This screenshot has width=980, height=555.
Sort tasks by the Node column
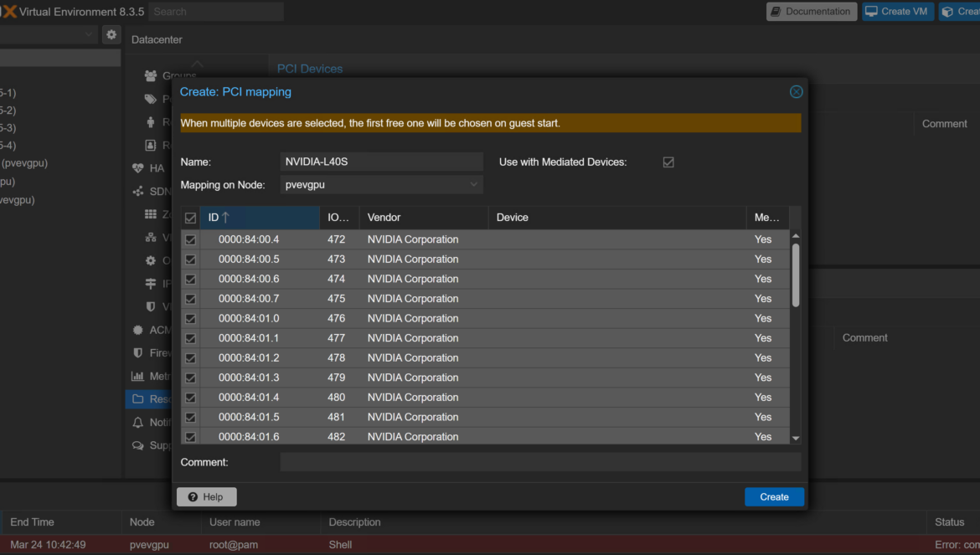pyautogui.click(x=162, y=522)
